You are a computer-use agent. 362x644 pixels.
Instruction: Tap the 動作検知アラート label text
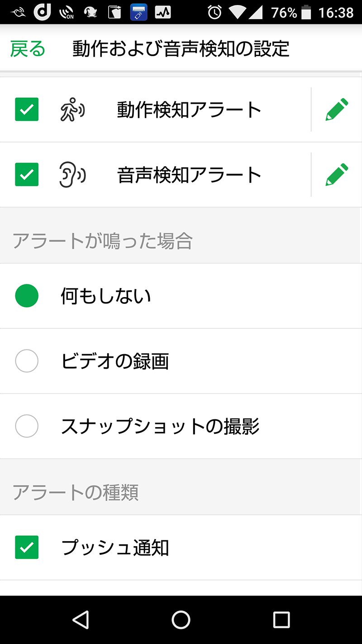[x=189, y=110]
